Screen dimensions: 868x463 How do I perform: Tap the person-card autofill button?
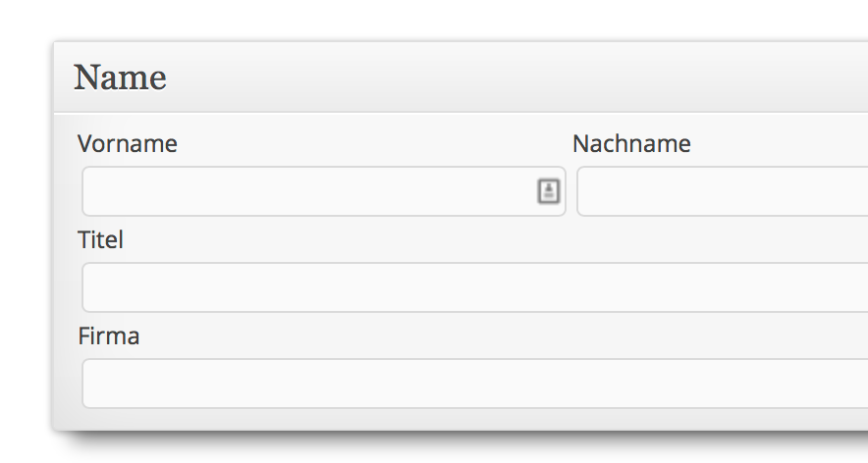click(549, 191)
